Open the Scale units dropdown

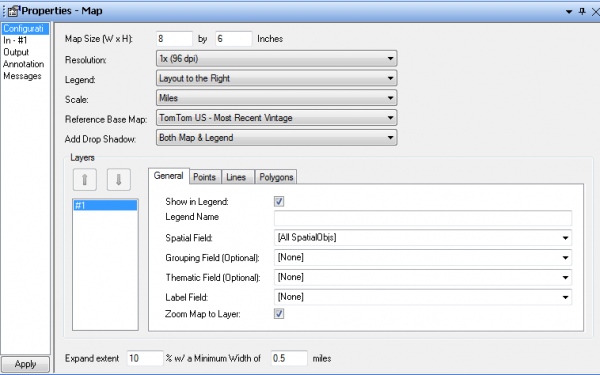[276, 98]
